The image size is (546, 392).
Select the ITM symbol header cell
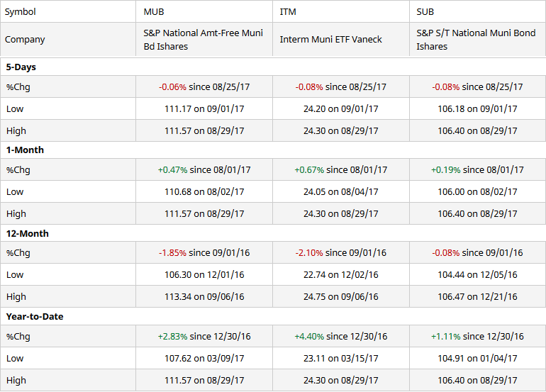coord(341,11)
